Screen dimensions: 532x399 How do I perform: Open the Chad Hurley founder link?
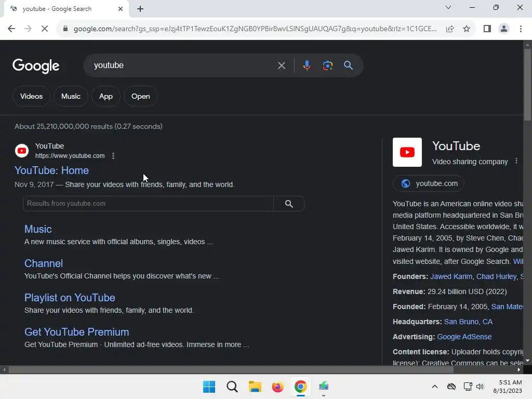click(x=496, y=276)
